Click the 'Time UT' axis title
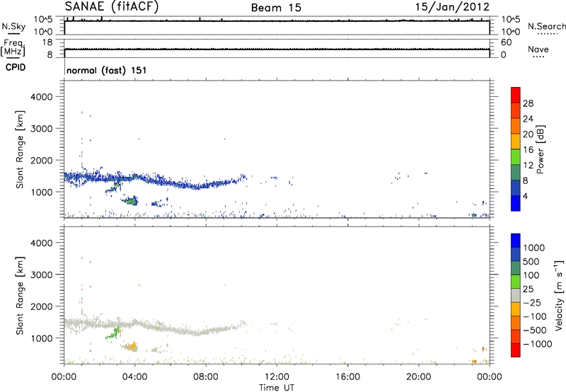Viewport: 566px width, 392px height. 277,388
